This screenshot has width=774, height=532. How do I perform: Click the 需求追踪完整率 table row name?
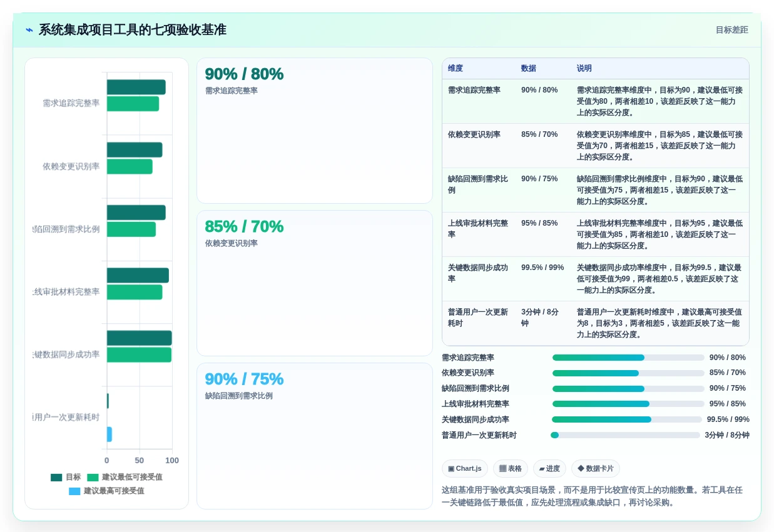pyautogui.click(x=474, y=90)
